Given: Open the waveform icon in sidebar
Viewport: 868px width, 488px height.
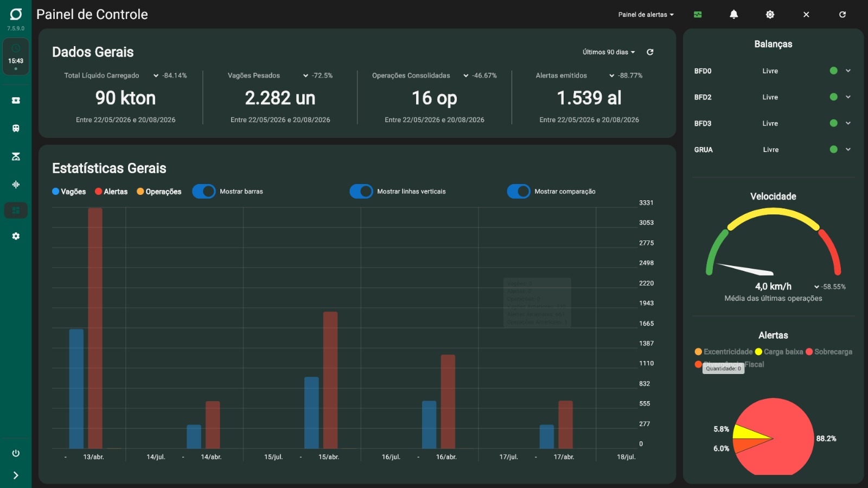Looking at the screenshot, I should pos(16,185).
